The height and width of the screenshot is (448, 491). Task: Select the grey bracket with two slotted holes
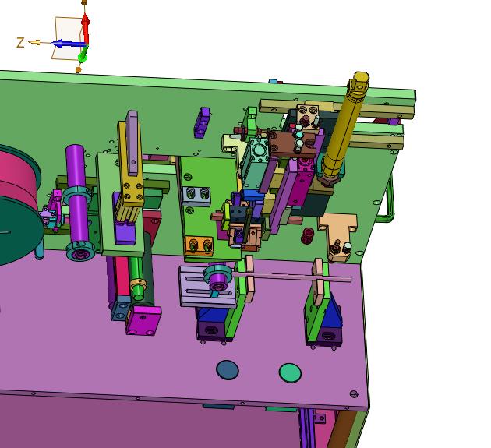196,196
